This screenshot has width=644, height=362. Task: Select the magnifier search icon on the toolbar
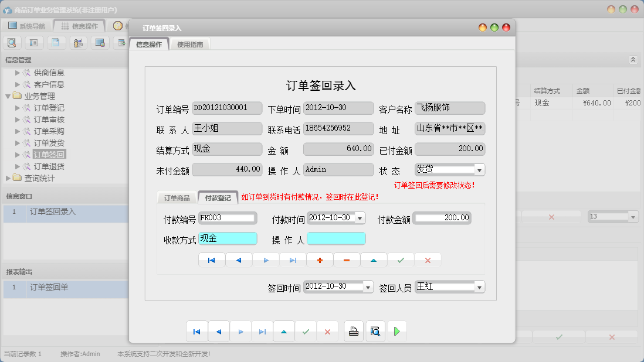(12, 42)
